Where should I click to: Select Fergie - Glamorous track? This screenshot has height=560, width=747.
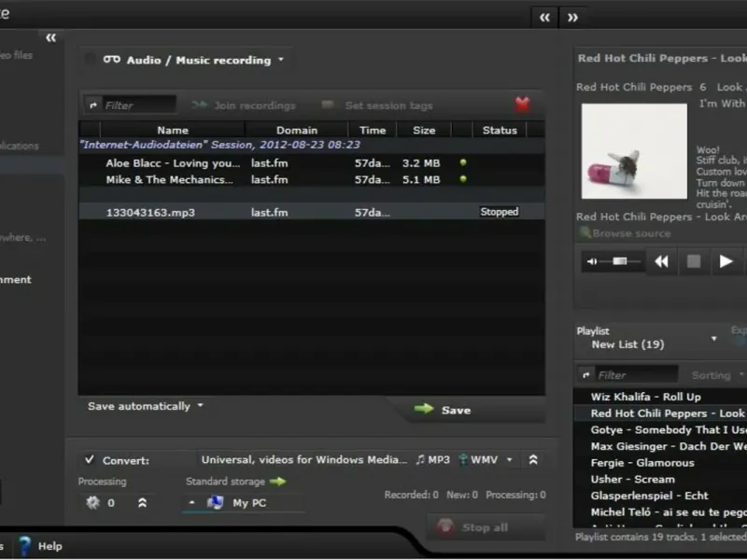pyautogui.click(x=660, y=463)
